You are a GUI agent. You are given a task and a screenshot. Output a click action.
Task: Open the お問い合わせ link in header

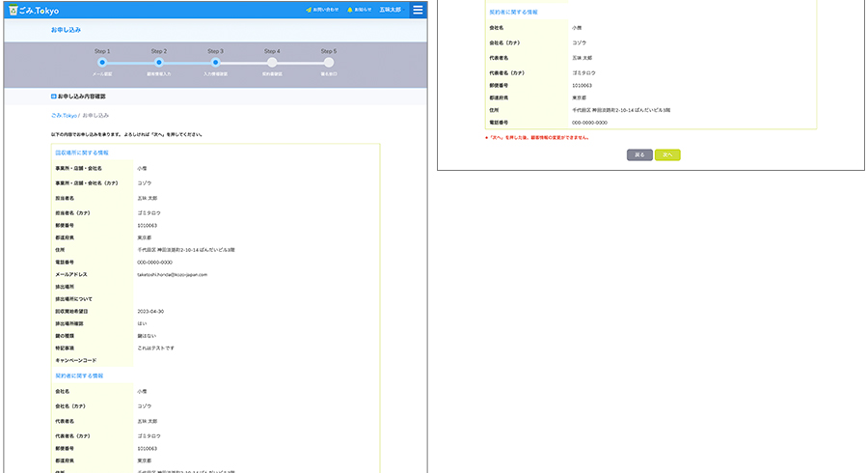click(x=325, y=10)
